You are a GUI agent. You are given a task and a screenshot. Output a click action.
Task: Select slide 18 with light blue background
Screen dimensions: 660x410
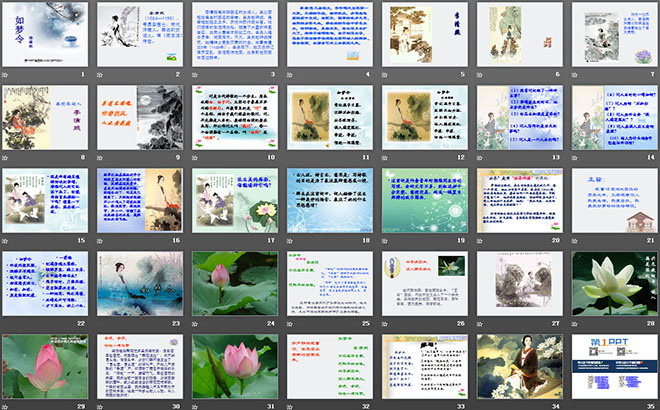[x=330, y=200]
